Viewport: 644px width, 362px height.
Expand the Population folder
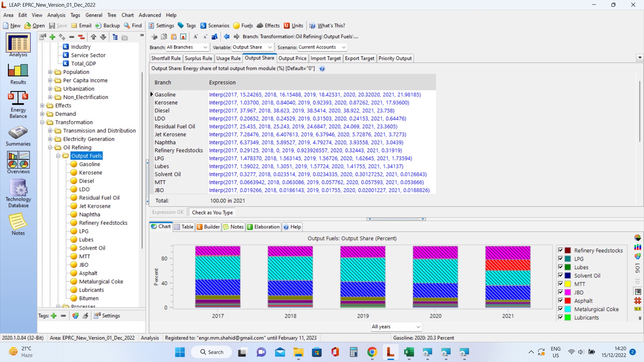pos(50,72)
